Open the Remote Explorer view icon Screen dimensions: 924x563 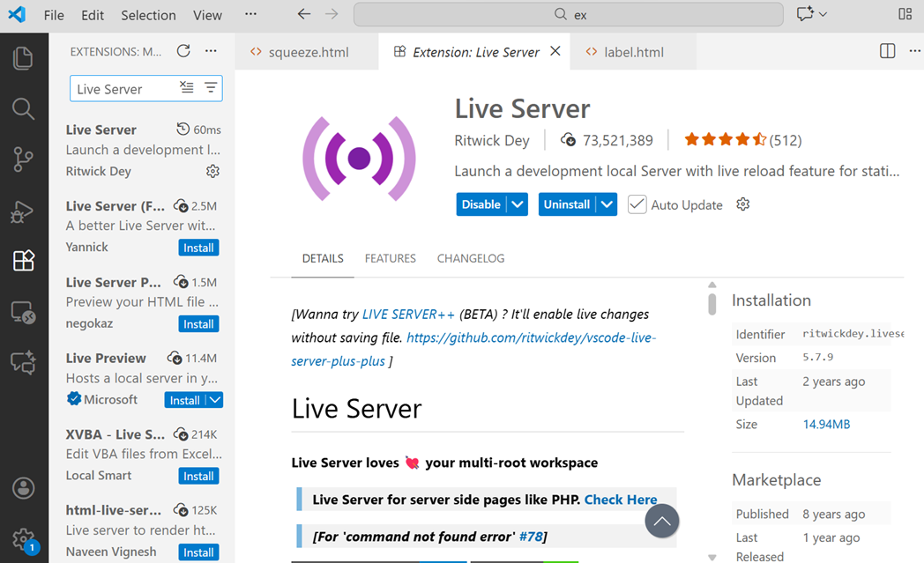coord(24,312)
